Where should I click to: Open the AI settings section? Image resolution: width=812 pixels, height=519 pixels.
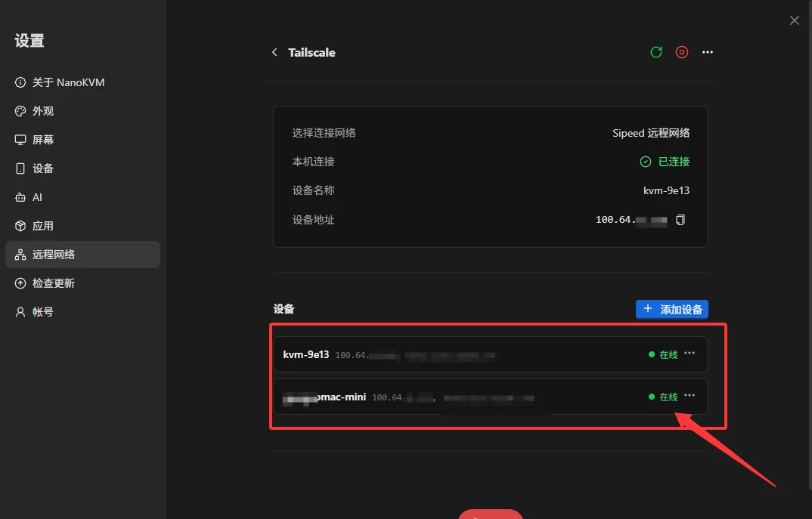pos(83,197)
